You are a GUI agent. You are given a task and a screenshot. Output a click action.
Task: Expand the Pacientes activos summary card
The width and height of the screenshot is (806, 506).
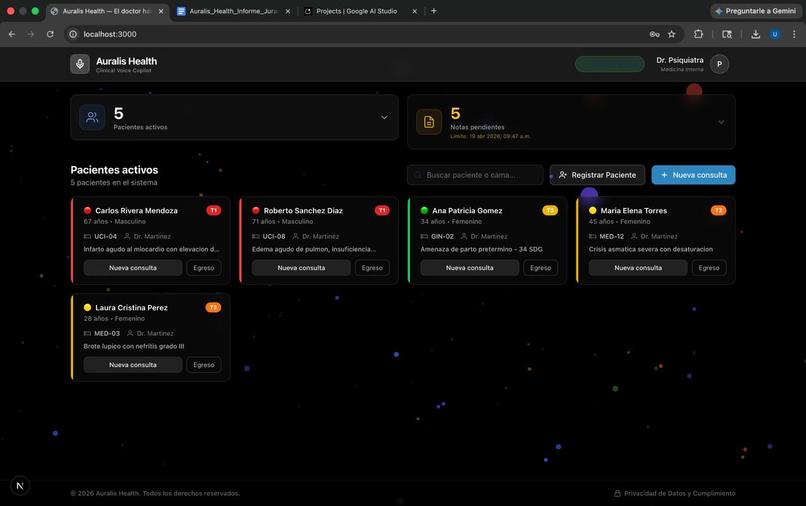384,117
